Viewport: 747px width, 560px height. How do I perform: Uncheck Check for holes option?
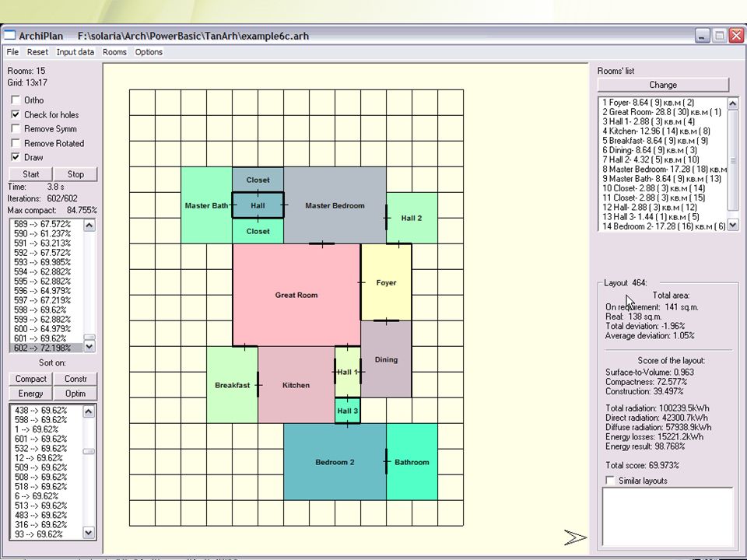tap(16, 114)
